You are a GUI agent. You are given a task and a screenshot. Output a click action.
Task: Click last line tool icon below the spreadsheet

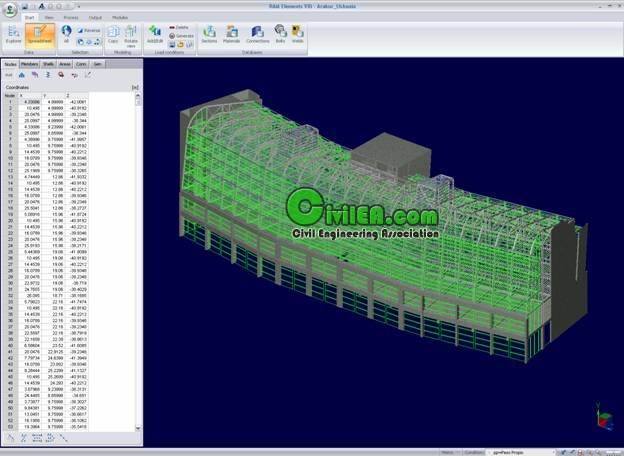(63, 438)
